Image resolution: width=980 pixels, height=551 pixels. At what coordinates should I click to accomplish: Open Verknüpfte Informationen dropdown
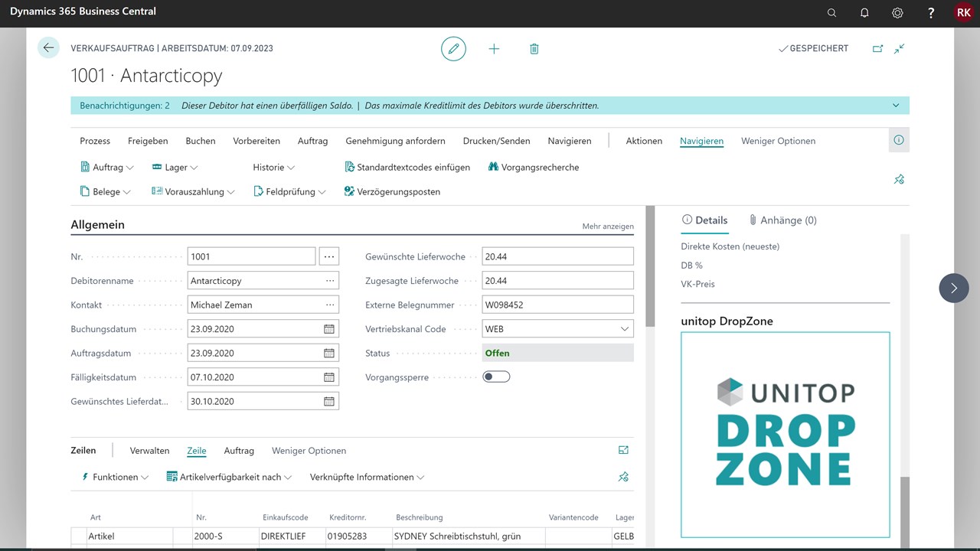point(367,477)
